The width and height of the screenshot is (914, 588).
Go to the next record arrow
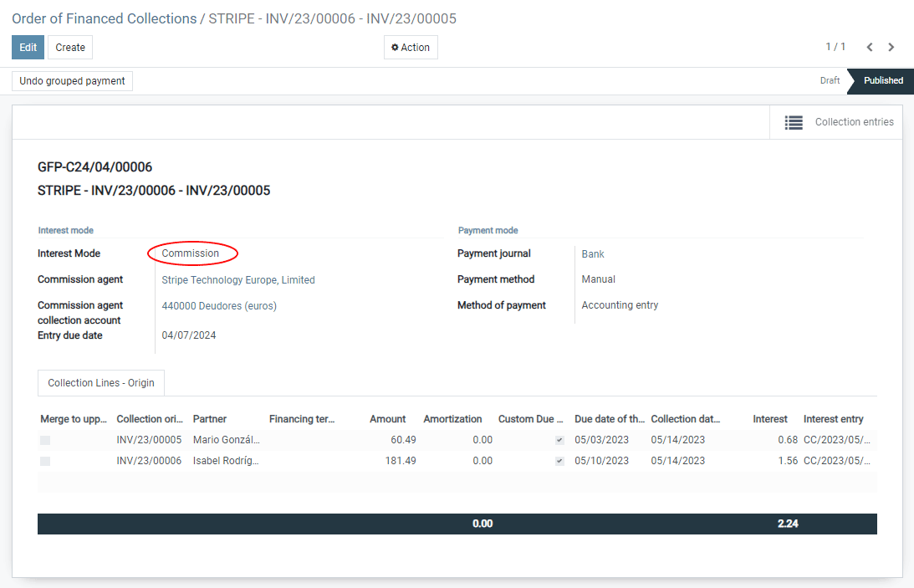891,48
